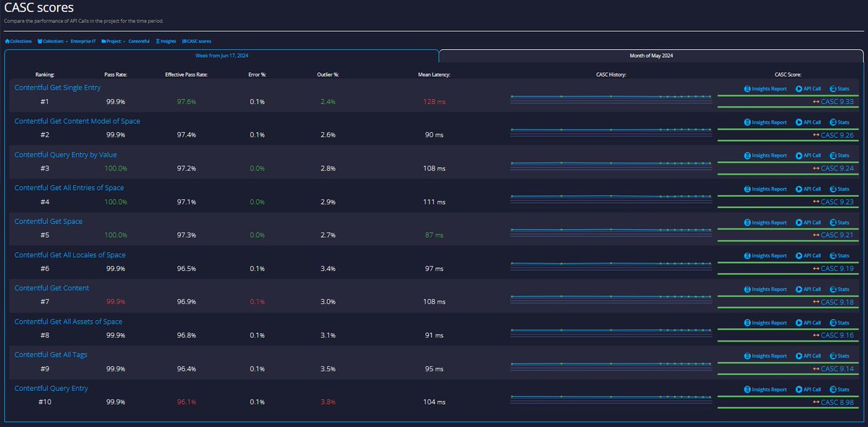
Task: Open Stats for Contentful Get Content Model of Space
Action: pyautogui.click(x=838, y=122)
